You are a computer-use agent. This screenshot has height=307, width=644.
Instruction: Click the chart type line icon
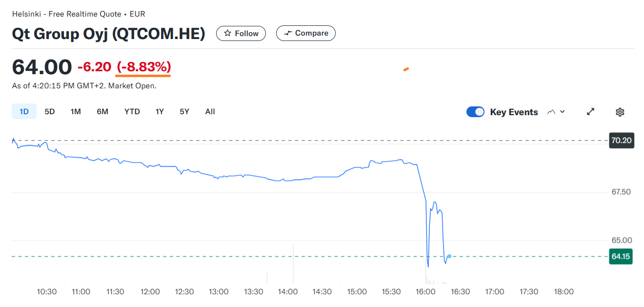coord(551,112)
